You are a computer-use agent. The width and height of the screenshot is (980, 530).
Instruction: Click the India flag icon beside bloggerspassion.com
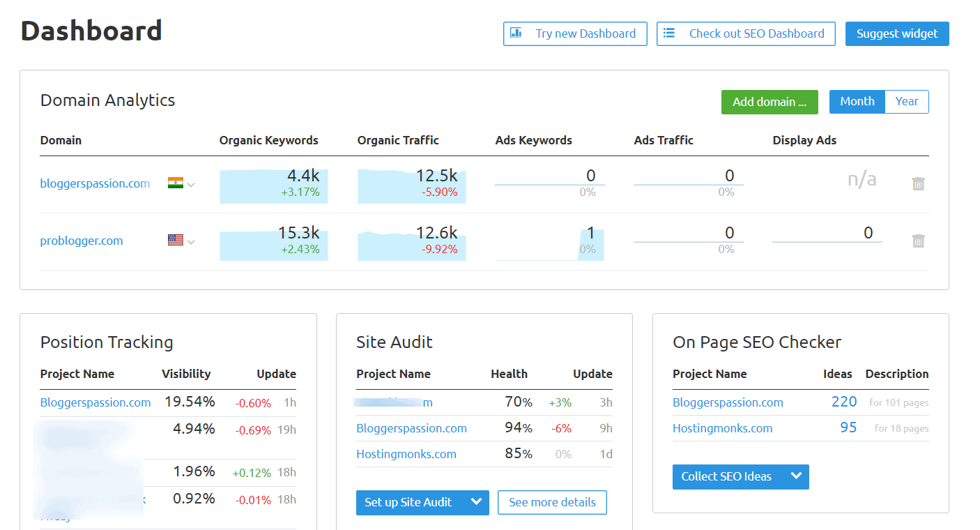[176, 183]
